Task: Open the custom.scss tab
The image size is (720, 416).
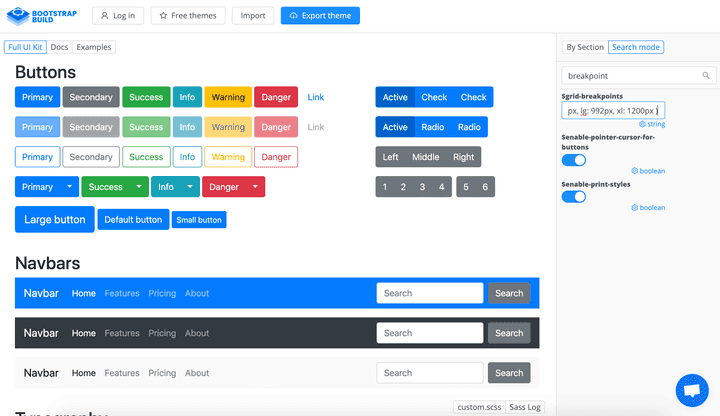Action: (x=479, y=407)
